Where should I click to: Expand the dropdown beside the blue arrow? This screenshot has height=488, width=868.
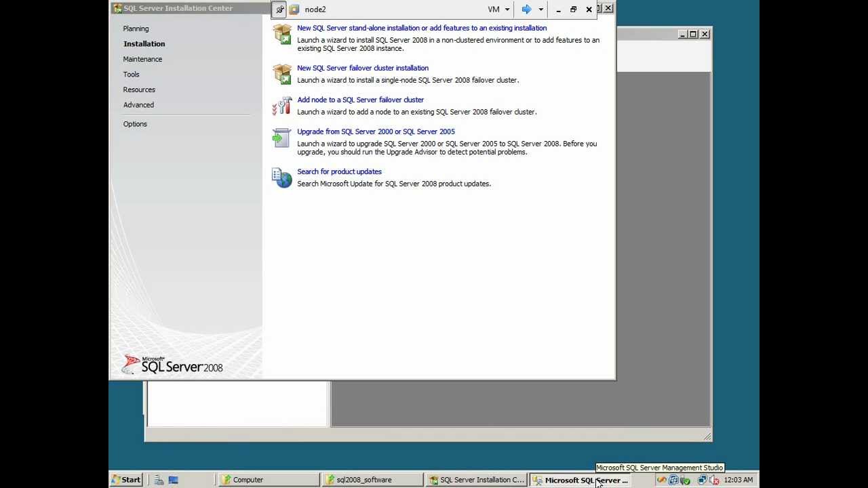click(540, 9)
